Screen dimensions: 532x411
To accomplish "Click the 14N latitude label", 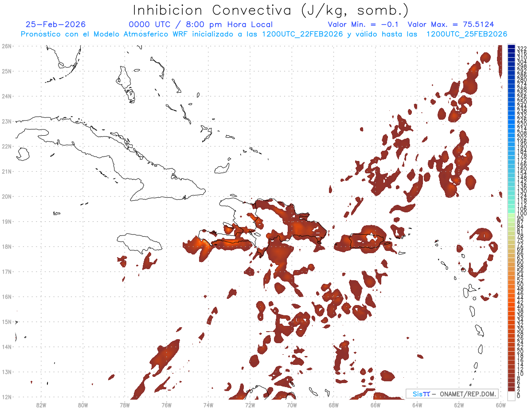I will [x=7, y=347].
